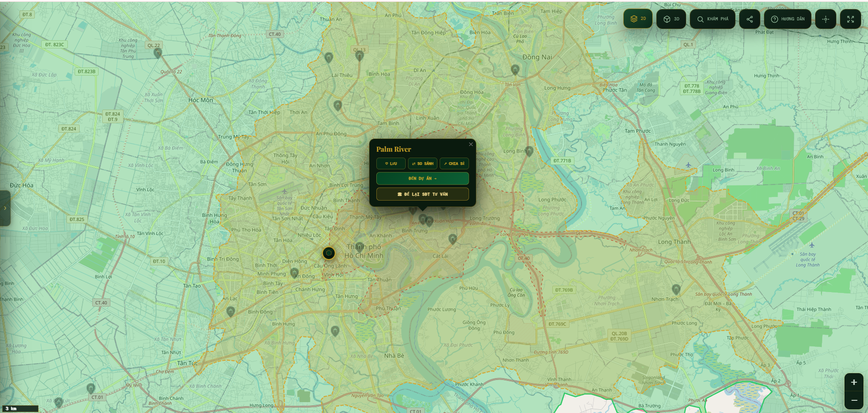Zoom out with the minus button
This screenshot has width=868, height=413.
[x=854, y=400]
